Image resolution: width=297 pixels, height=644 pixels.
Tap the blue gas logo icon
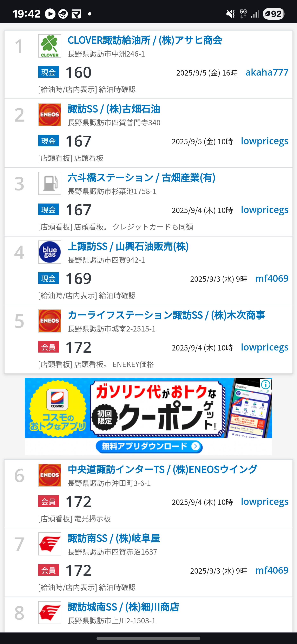pos(49,252)
